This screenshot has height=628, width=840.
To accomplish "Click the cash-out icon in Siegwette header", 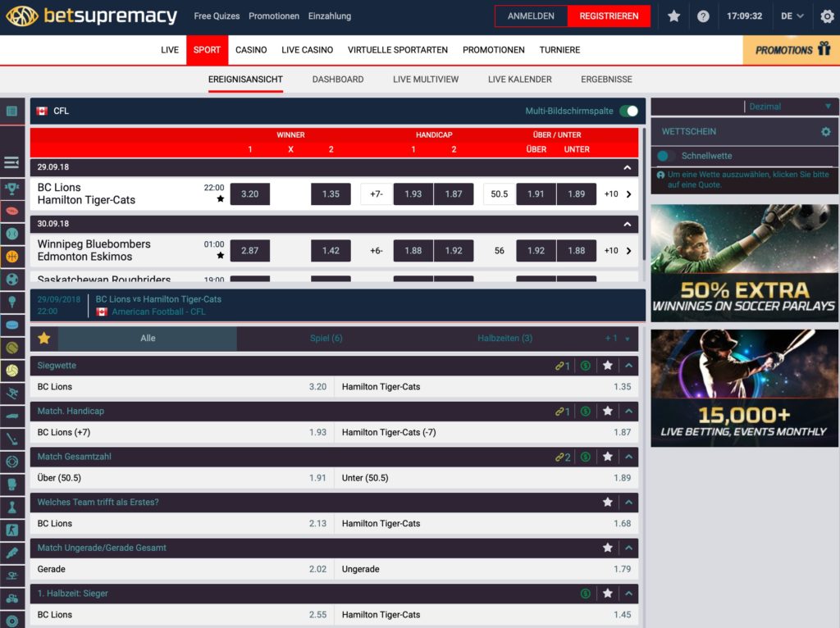I will (586, 366).
